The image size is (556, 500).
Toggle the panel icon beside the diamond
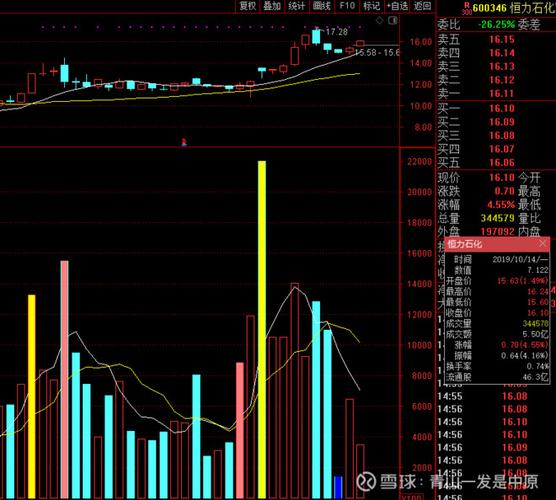pos(393,21)
